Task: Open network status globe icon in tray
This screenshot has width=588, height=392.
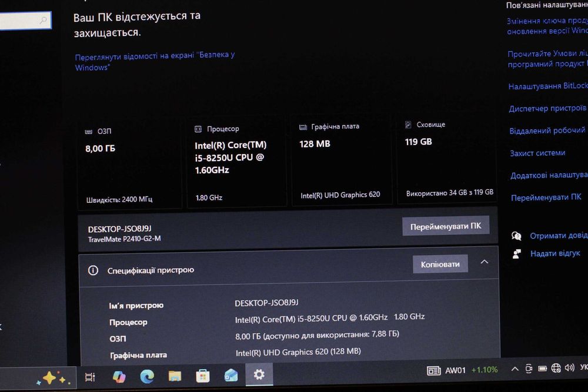Action: coord(556,368)
